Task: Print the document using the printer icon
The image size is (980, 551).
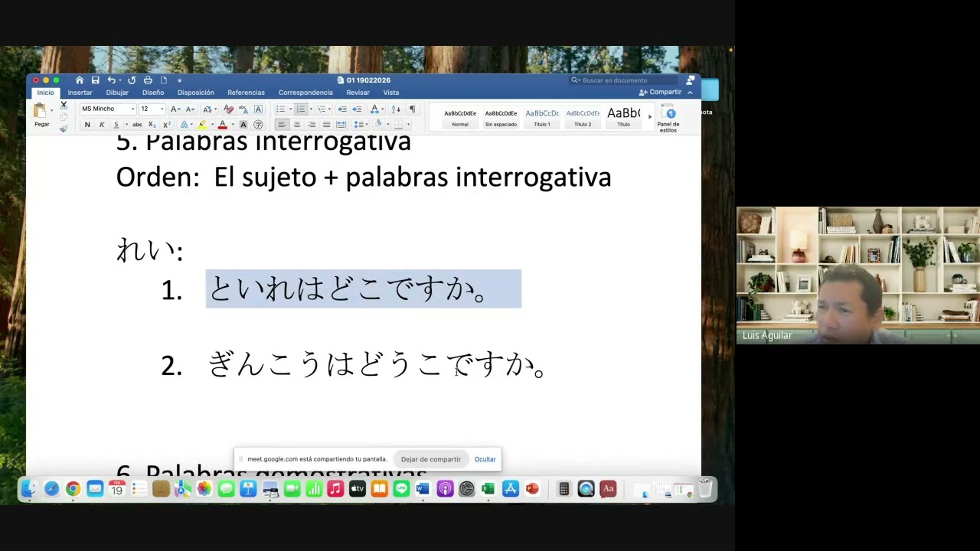Action: [148, 80]
